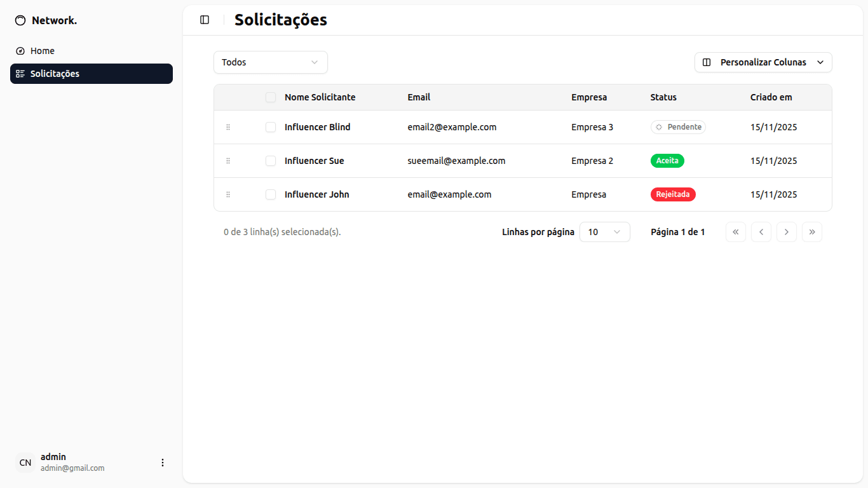Open the three-dot menu next to admin
This screenshot has width=868, height=488.
coord(163,462)
